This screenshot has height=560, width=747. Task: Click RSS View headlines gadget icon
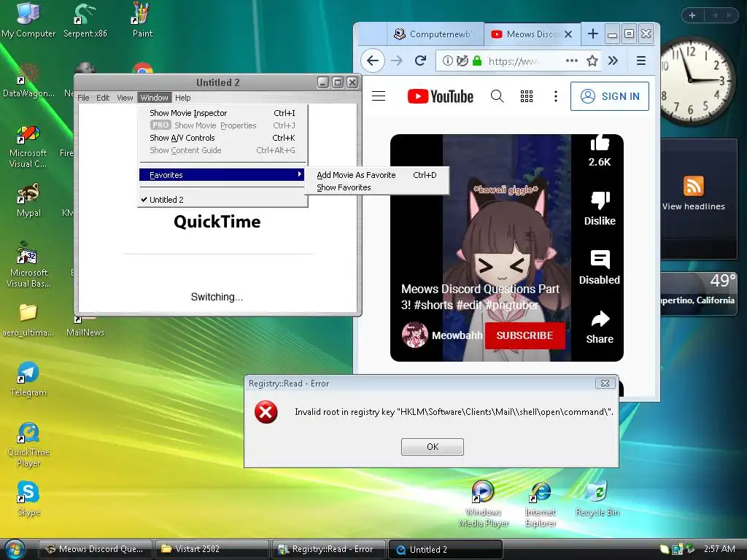(694, 186)
